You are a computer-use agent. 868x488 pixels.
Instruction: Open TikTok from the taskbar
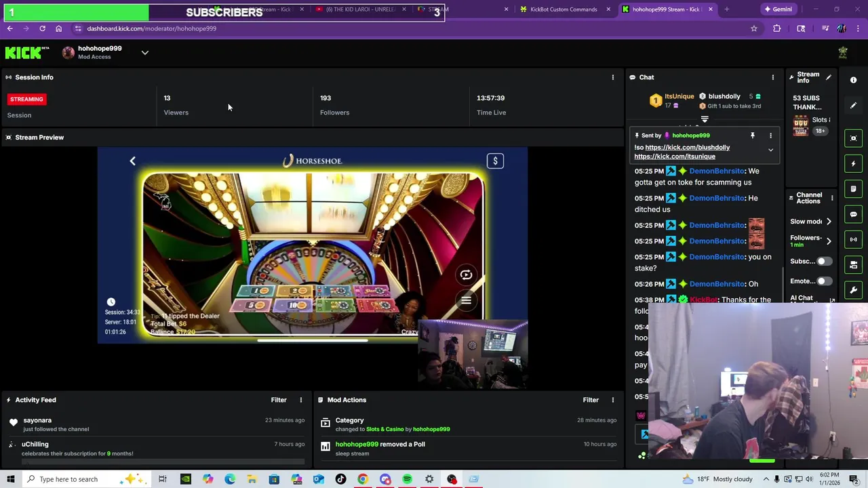click(340, 479)
